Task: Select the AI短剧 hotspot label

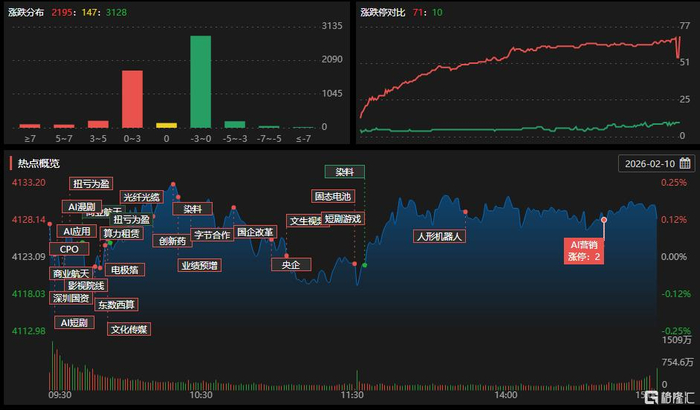Action: [74, 322]
